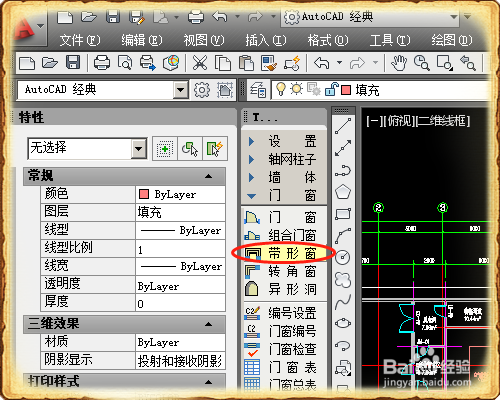
Task: Save drawing from quick access bar
Action: 113,17
